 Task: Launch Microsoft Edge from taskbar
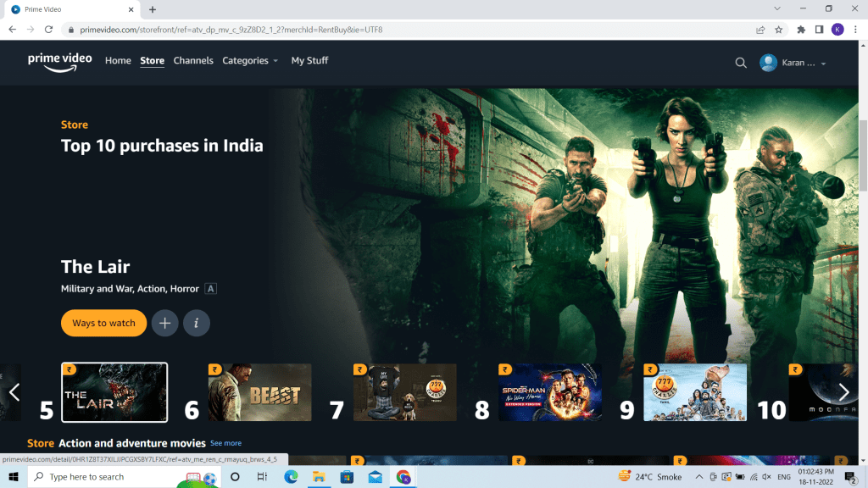291,476
